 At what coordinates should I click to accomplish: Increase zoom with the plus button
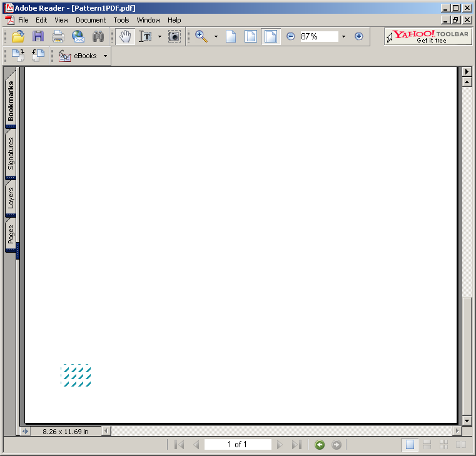pyautogui.click(x=359, y=36)
